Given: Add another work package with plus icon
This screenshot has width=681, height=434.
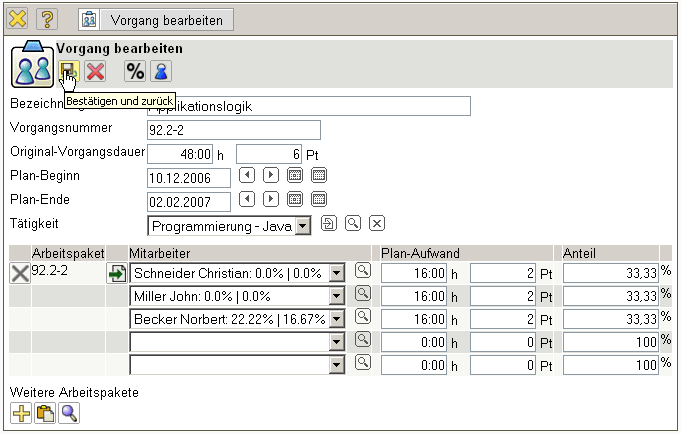Looking at the screenshot, I should click(20, 413).
